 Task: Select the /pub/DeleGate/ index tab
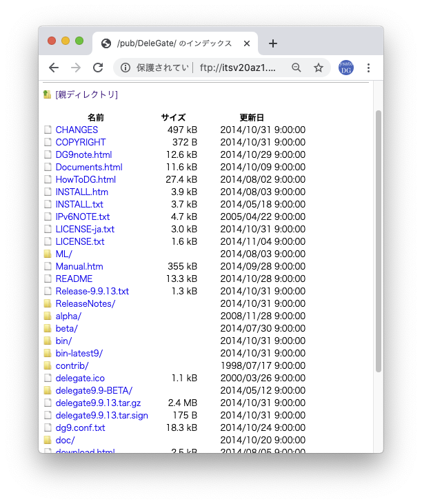click(x=172, y=43)
